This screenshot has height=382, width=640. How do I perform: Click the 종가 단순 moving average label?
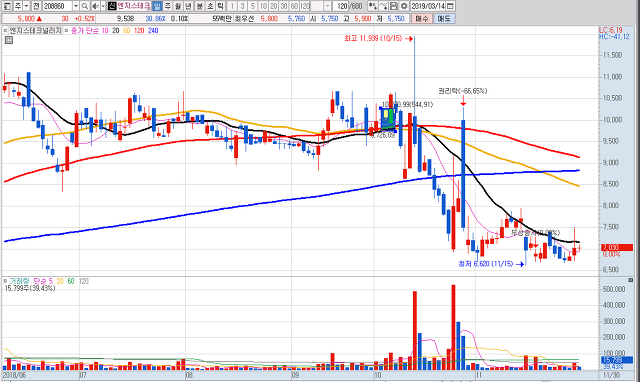(x=85, y=31)
